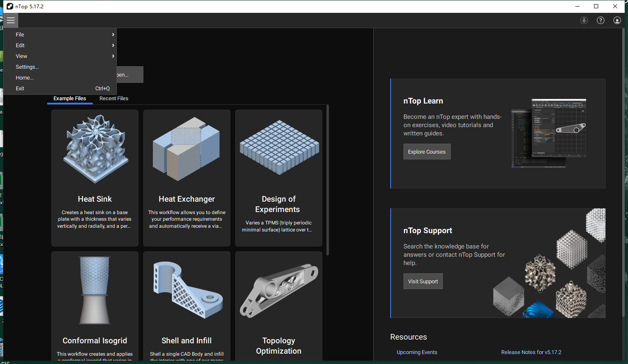Image resolution: width=628 pixels, height=364 pixels.
Task: Open the Conformal Isogrid example card
Action: pos(95,306)
